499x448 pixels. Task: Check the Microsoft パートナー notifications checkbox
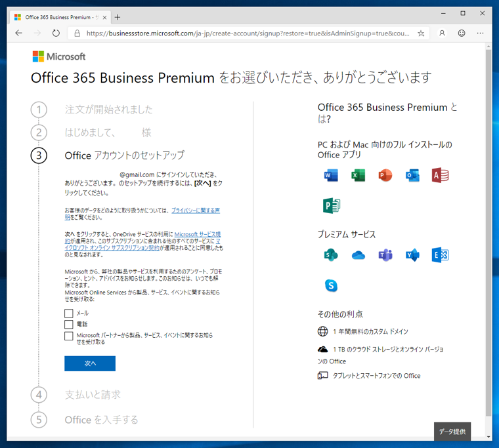[69, 336]
